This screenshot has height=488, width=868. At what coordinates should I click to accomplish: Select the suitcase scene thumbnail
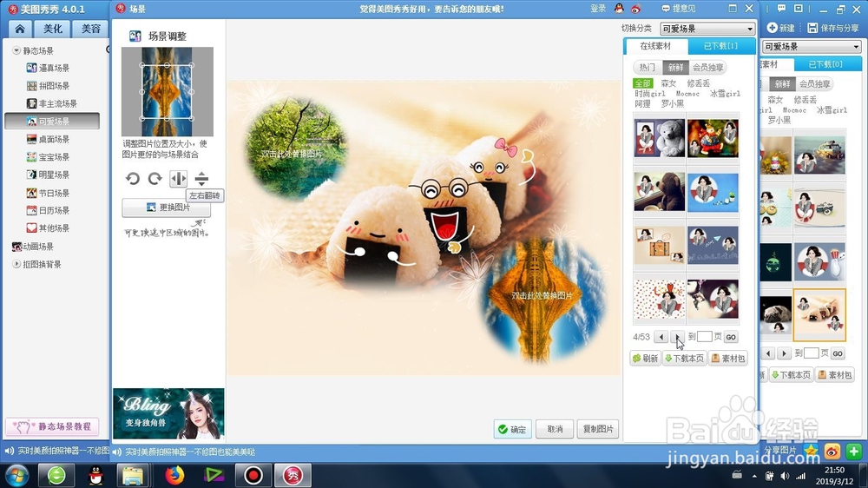point(660,245)
